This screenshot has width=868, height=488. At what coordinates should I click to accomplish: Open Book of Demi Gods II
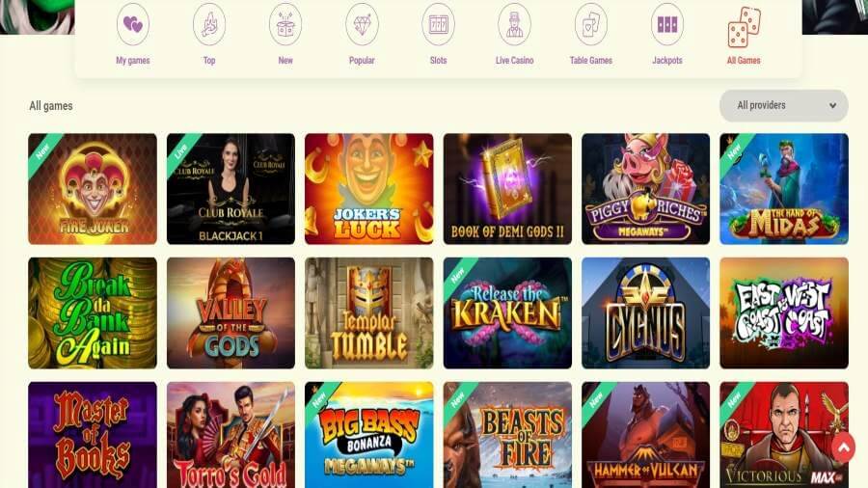pos(507,189)
